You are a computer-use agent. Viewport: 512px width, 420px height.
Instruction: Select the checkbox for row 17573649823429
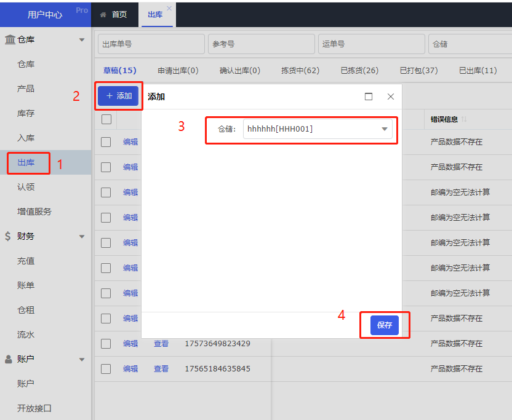coord(106,344)
